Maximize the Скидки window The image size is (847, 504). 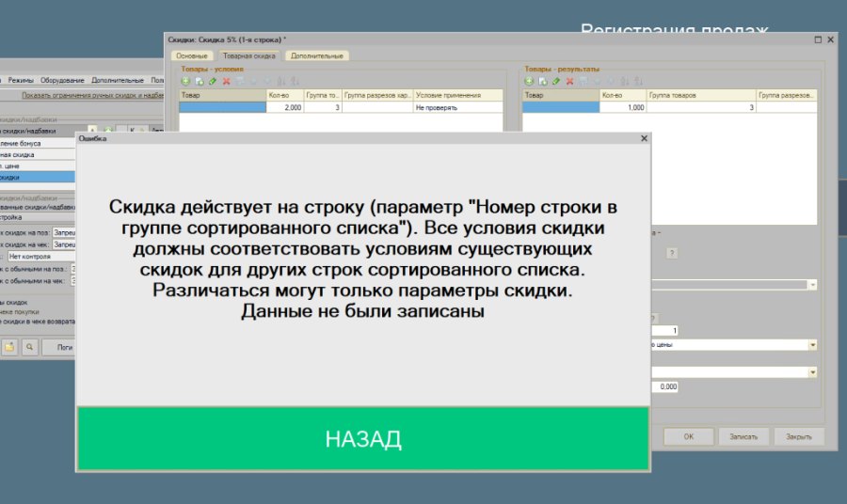818,39
